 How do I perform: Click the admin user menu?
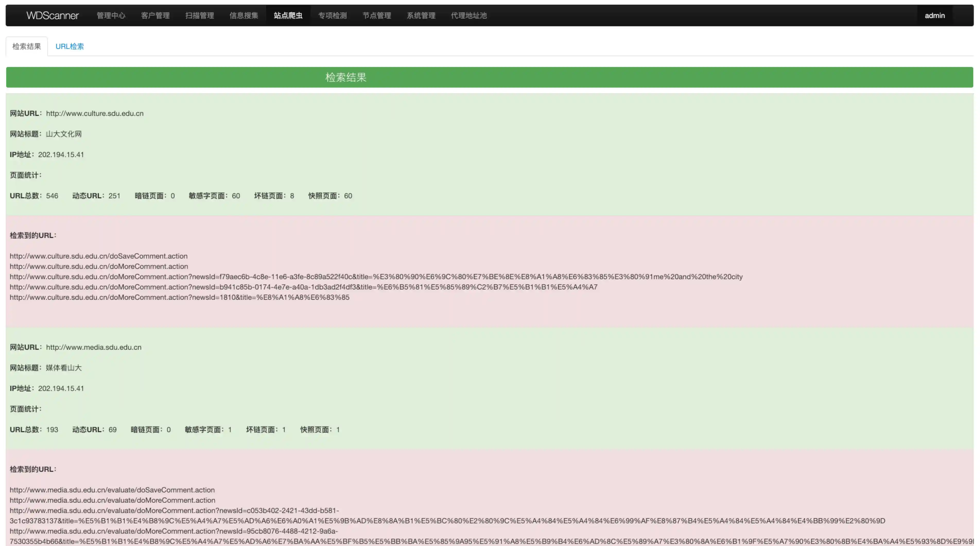(x=934, y=16)
